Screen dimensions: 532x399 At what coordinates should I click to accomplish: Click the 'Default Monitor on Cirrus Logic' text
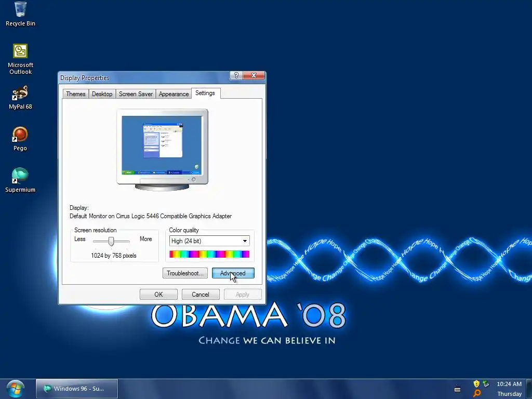pos(151,216)
